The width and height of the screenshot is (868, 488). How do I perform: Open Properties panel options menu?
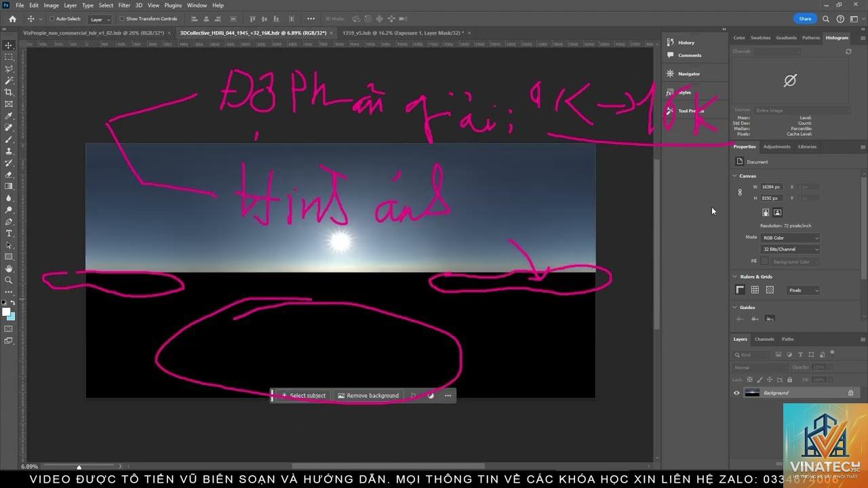(863, 146)
